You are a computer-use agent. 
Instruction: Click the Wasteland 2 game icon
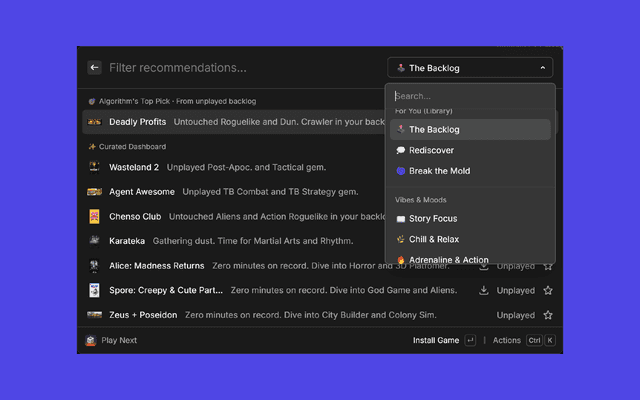tap(94, 167)
